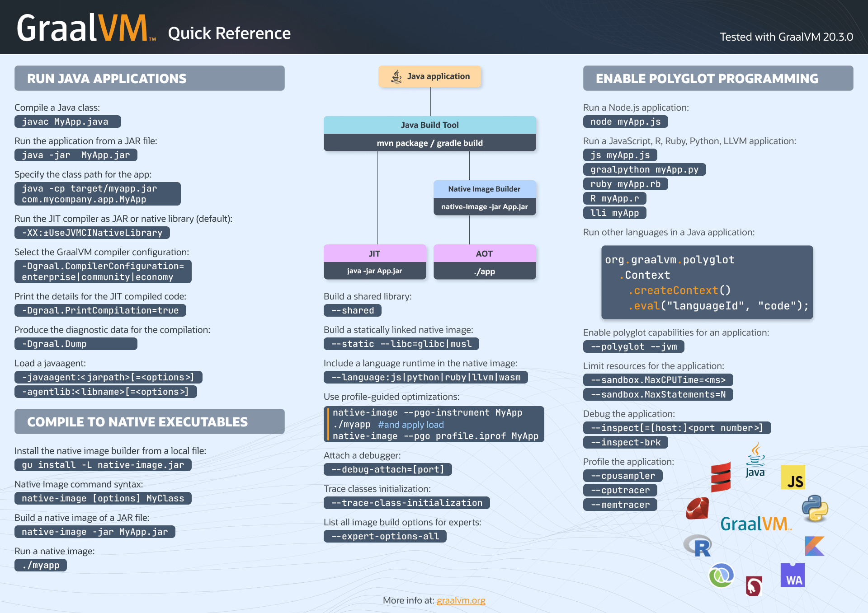868x613 pixels.
Task: Click the R language logo
Action: (698, 545)
